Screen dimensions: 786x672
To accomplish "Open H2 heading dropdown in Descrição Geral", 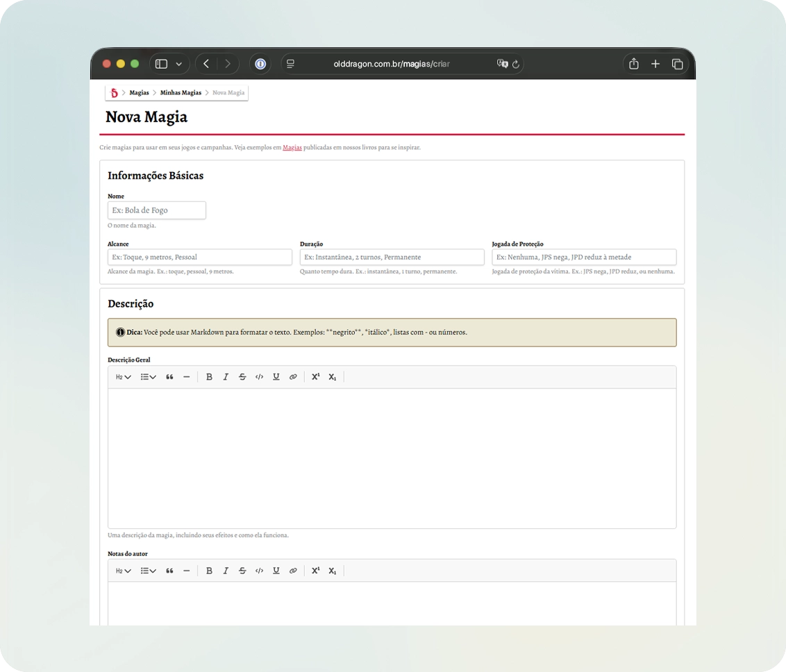I will point(124,377).
